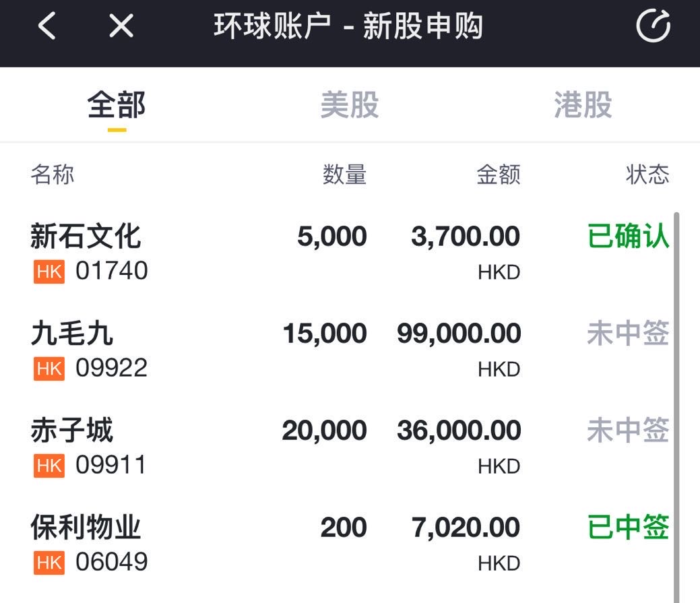The image size is (700, 603).
Task: Tap the refresh icon in the header
Action: (x=653, y=26)
